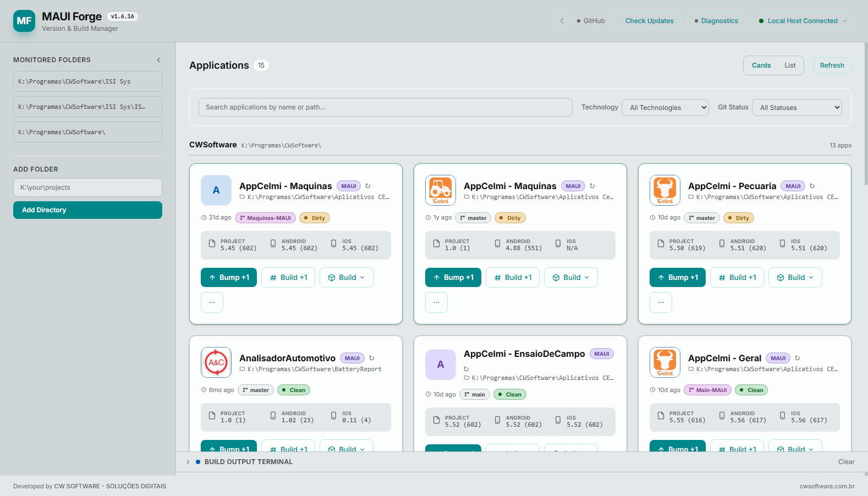Bump +1 on Maquinas card updated 1y ago
Screen dimensions: 868x496
[453, 277]
